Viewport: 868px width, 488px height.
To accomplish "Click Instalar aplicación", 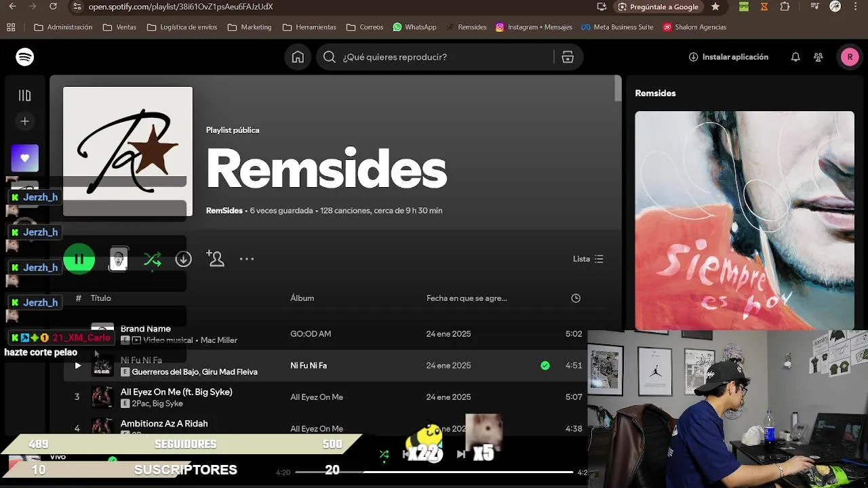I will (x=728, y=57).
